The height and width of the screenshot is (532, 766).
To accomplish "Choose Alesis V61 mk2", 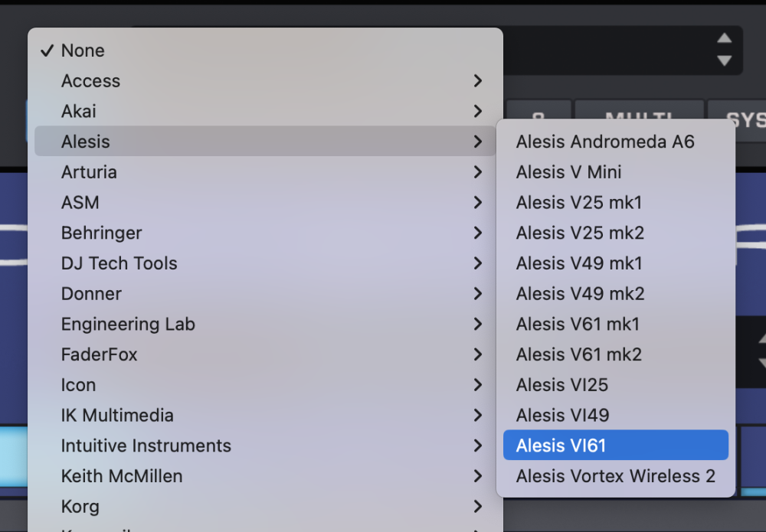I will [x=579, y=354].
